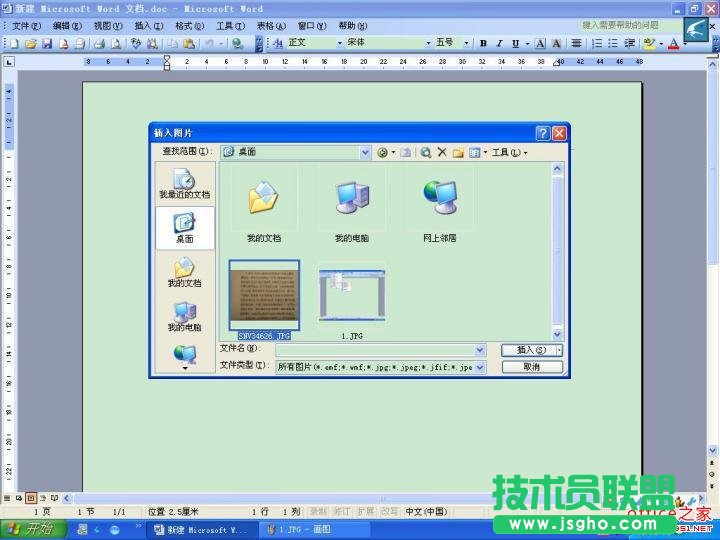720x540 pixels.
Task: Click the 开始 Start button on taskbar
Action: (33, 529)
